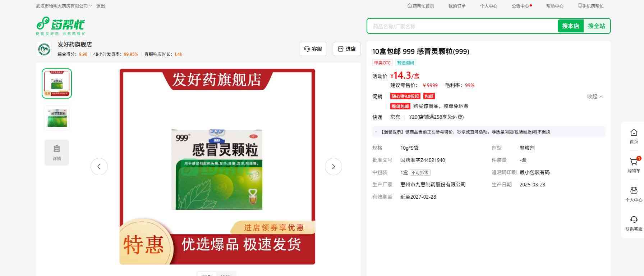644x276 pixels.
Task: Open 帮助中心 in top navigation
Action: (x=555, y=6)
